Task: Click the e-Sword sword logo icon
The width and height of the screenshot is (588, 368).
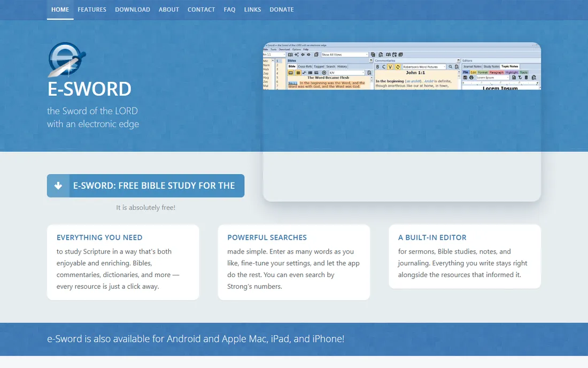Action: coord(67,59)
